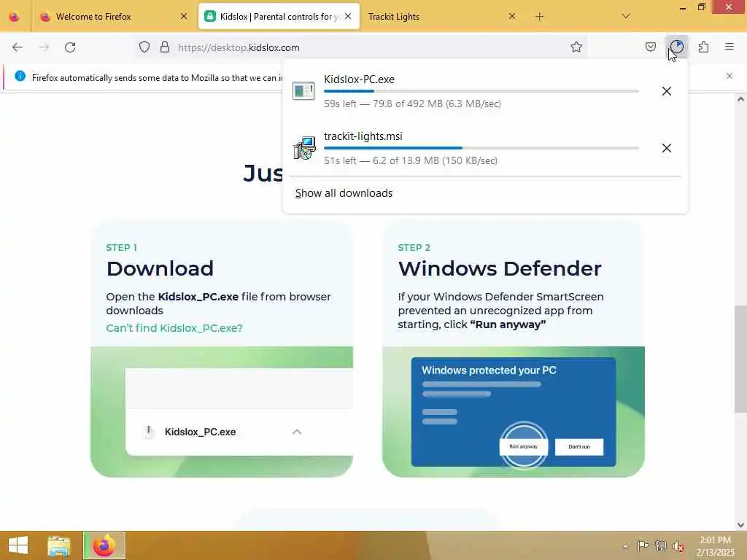Open the taskbar clock and date
The height and width of the screenshot is (560, 747).
point(715,546)
